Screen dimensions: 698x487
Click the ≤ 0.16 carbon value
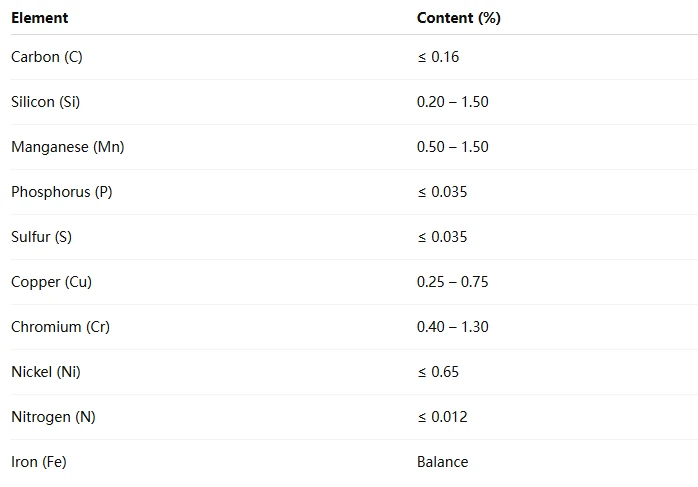click(438, 57)
